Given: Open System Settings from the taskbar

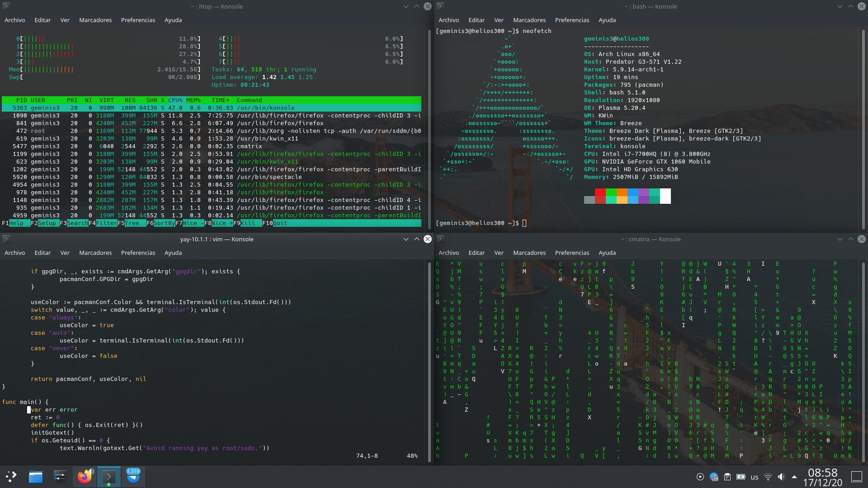Looking at the screenshot, I should point(60,476).
